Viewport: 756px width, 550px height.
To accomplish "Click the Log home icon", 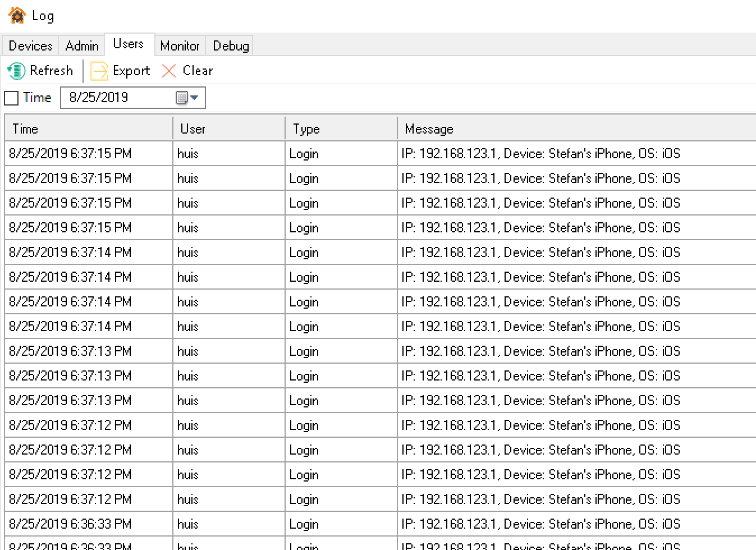I will pos(17,15).
